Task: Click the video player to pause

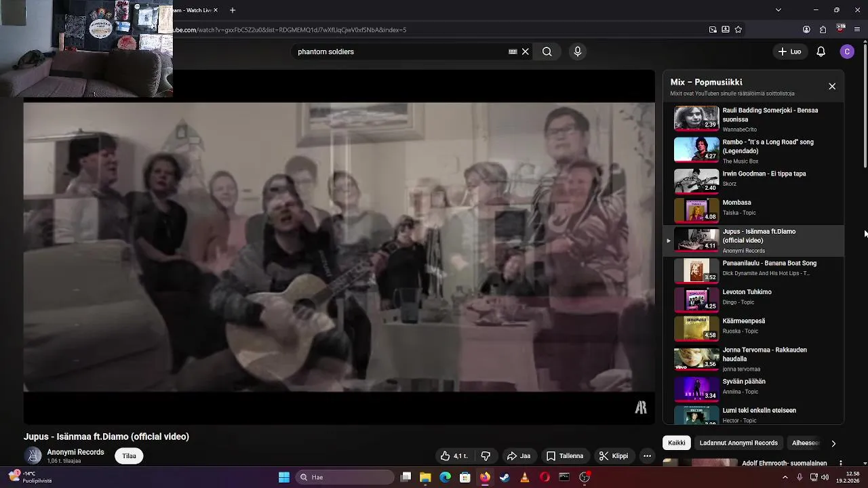Action: coord(339,247)
